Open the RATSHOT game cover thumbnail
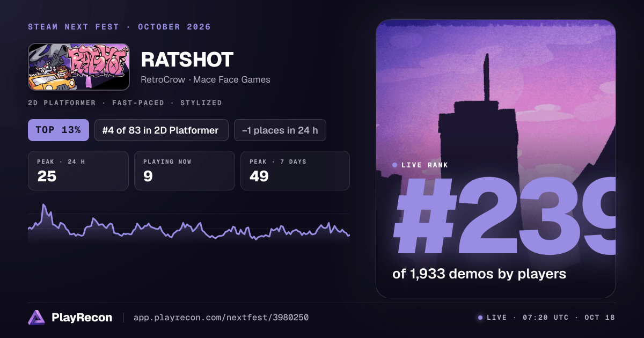 coord(79,67)
